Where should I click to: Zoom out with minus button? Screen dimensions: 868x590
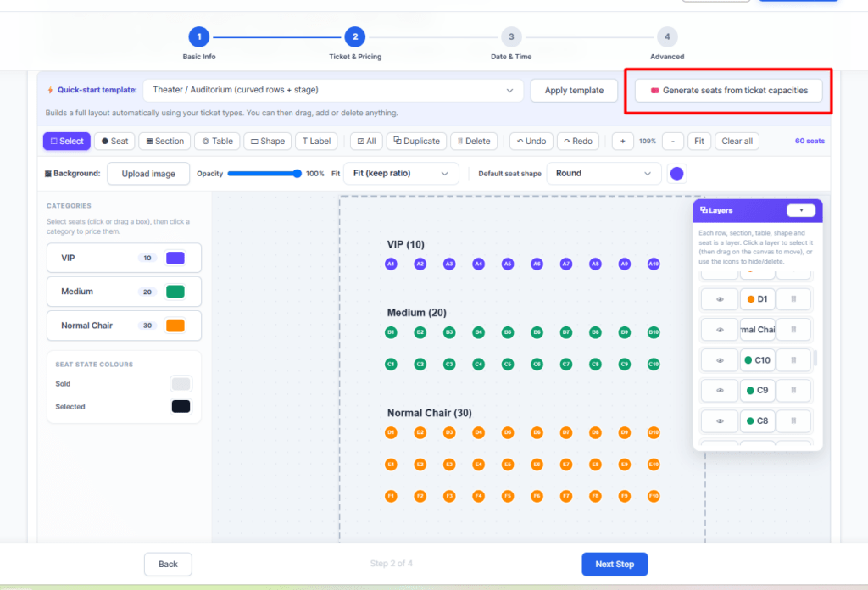(x=673, y=141)
